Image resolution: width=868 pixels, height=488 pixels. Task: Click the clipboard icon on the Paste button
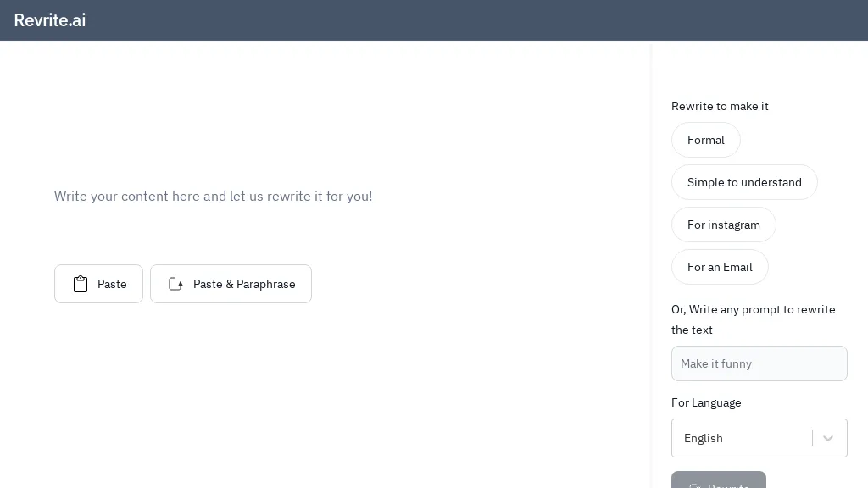[81, 284]
